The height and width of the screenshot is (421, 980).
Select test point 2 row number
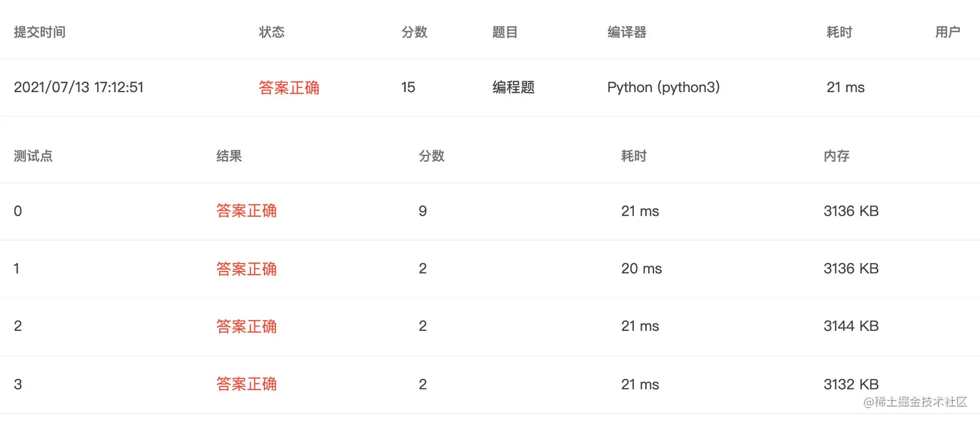pos(17,326)
